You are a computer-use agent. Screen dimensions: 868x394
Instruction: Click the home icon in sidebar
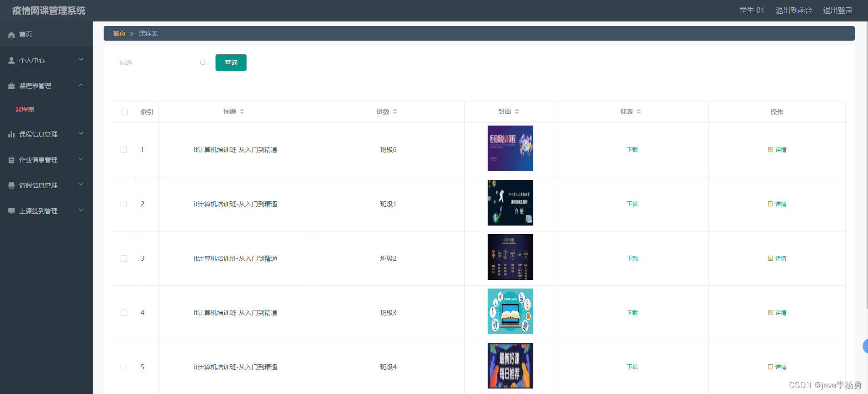[11, 35]
